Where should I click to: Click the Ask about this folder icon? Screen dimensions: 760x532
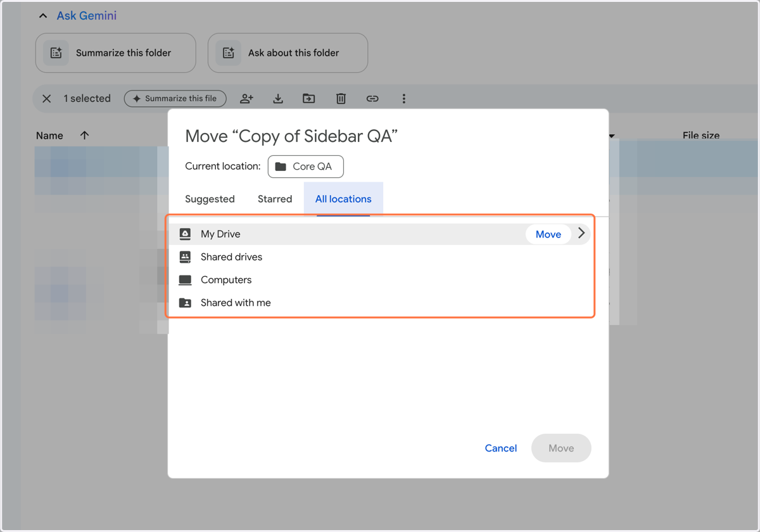tap(228, 53)
